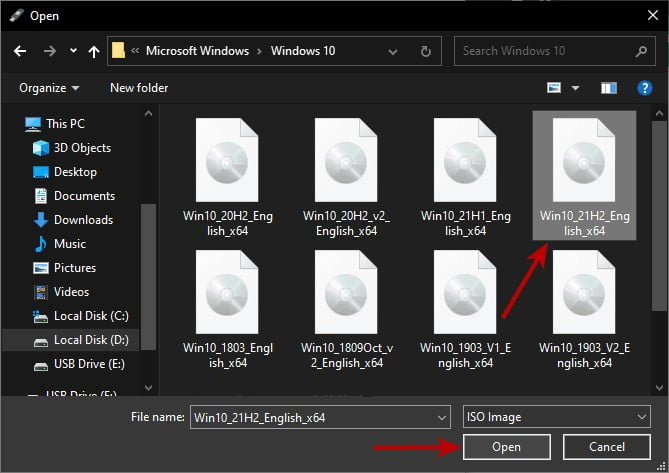Click the file list vertical scrollbar thumb

point(659,216)
